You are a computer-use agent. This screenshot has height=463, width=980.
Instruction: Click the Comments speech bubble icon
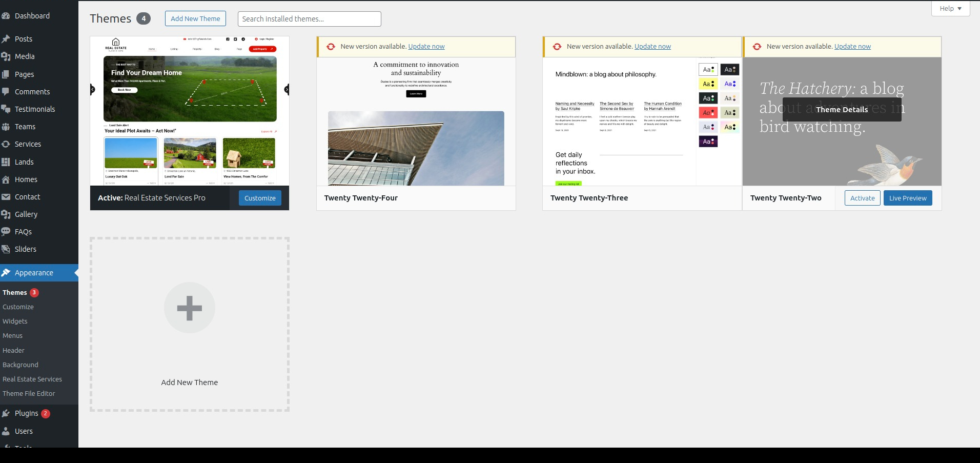(x=6, y=92)
